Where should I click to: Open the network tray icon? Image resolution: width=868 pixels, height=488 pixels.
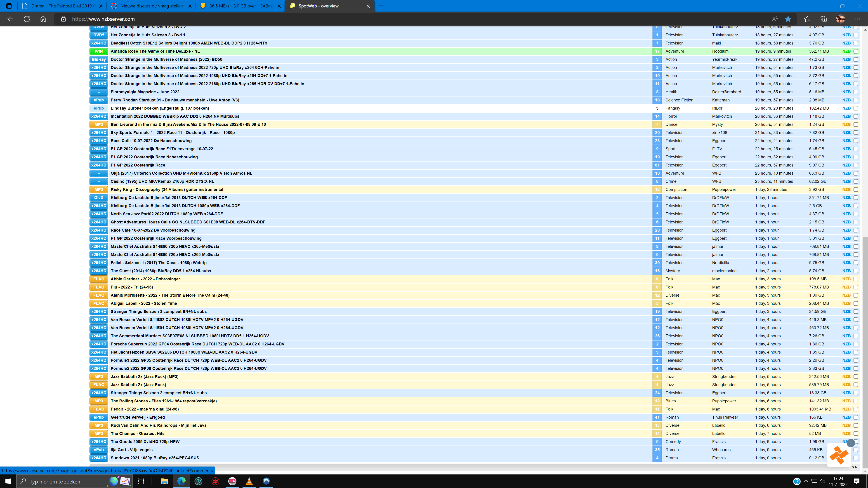click(814, 481)
